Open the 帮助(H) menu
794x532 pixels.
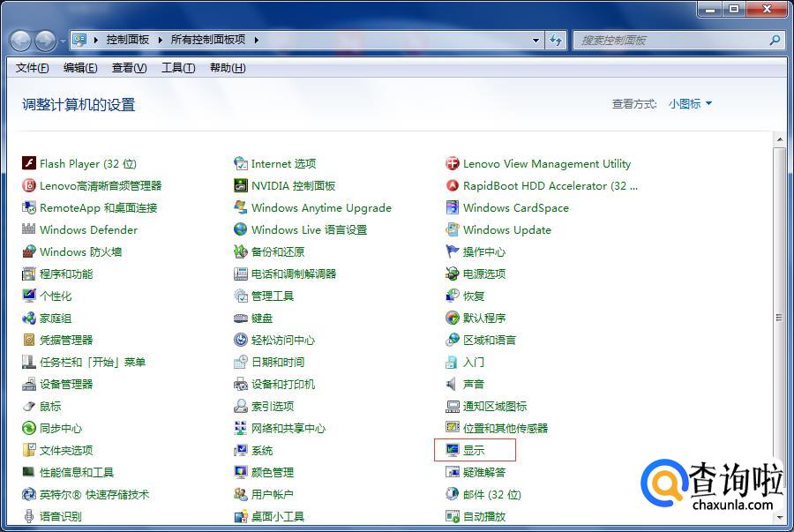(228, 68)
